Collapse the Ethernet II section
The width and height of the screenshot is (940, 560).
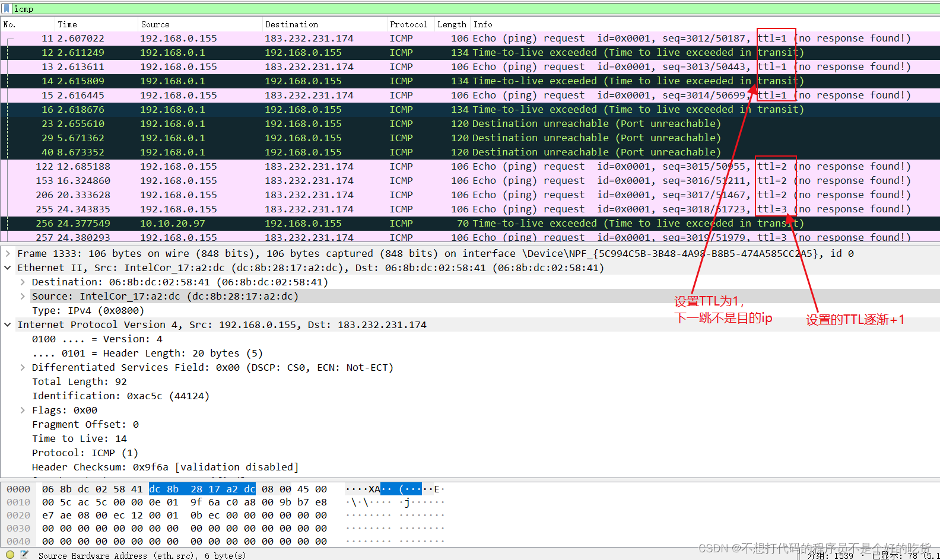point(8,268)
